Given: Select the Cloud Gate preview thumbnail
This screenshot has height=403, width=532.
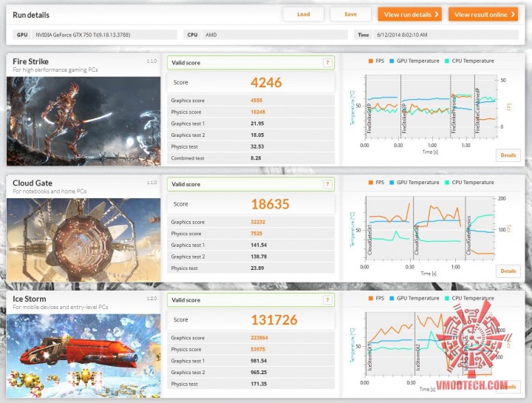Looking at the screenshot, I should (83, 240).
